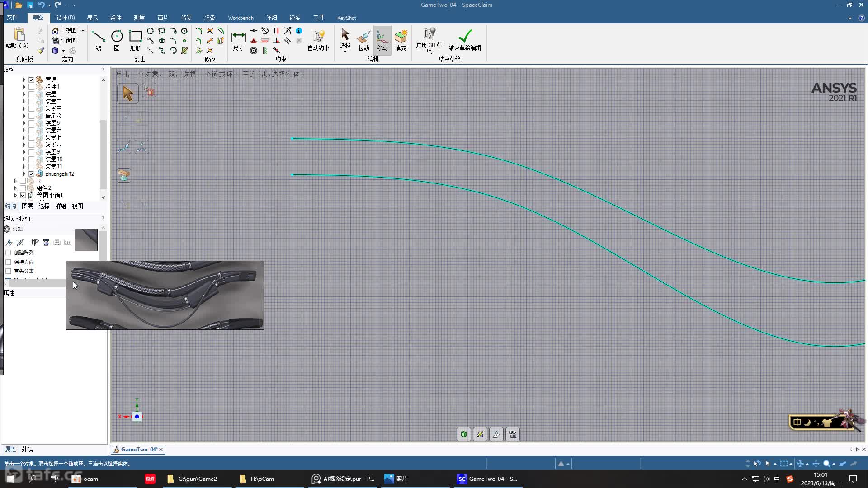This screenshot has height=488, width=868.
Task: Apply the concentric constraint icon
Action: pos(254,51)
